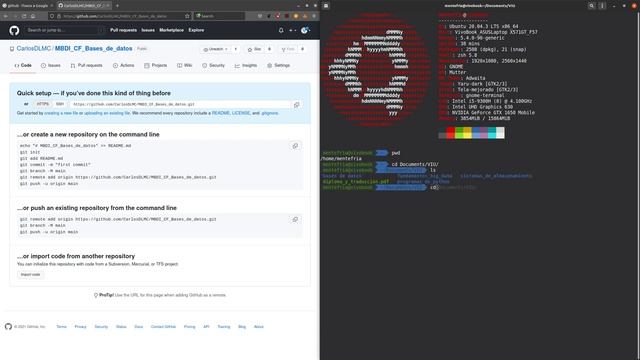Click the Import code button
The height and width of the screenshot is (360, 640).
coord(31,275)
